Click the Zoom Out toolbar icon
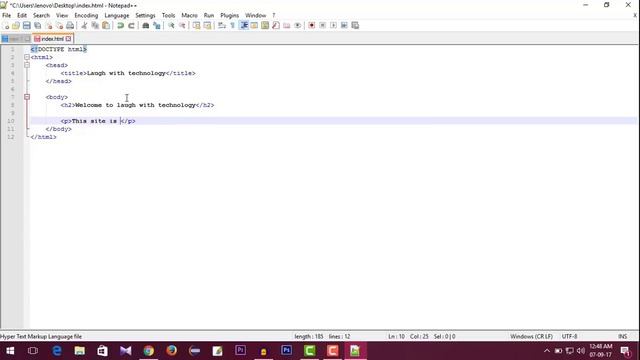640x360 pixels. (182, 26)
